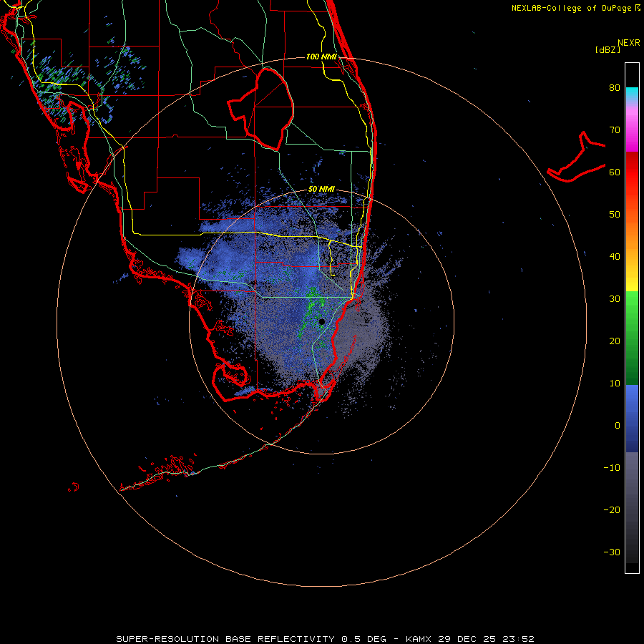Click the black KAMX radar site dot
Image resolution: width=644 pixels, height=644 pixels.
321,321
